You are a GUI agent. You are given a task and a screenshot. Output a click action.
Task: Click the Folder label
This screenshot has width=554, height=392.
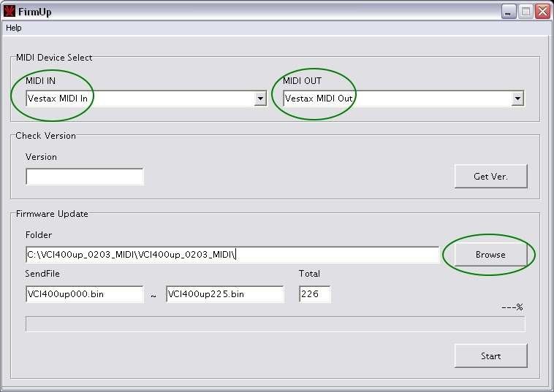[39, 235]
